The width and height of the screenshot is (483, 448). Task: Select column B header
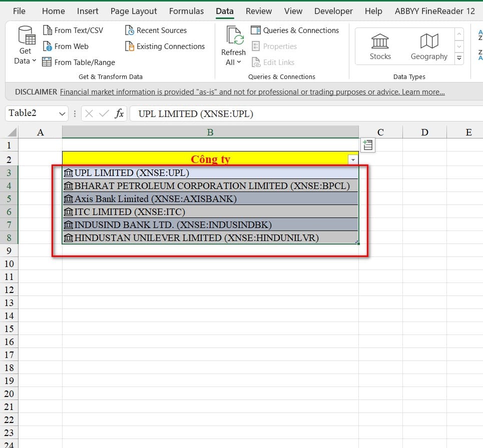tap(210, 132)
